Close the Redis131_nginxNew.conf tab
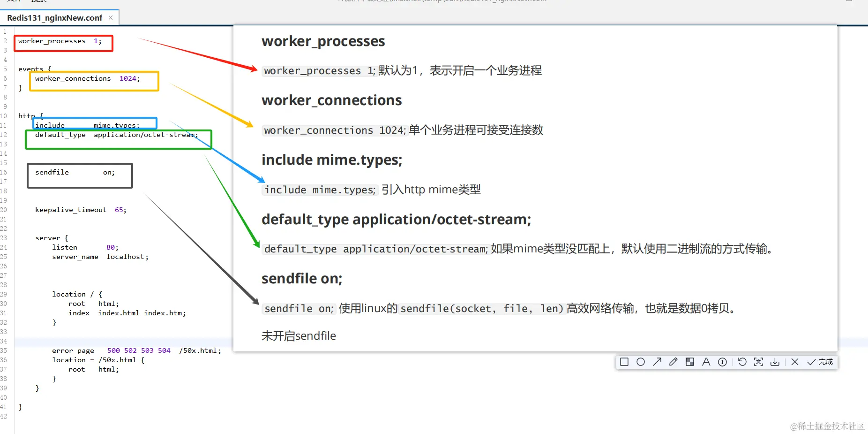868x434 pixels. 111,18
